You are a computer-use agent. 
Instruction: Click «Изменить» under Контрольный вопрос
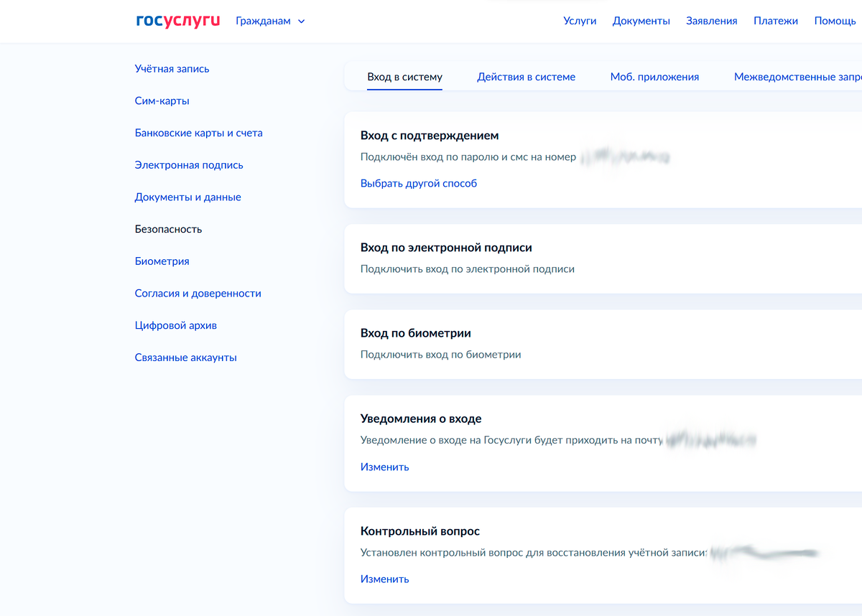pos(384,579)
